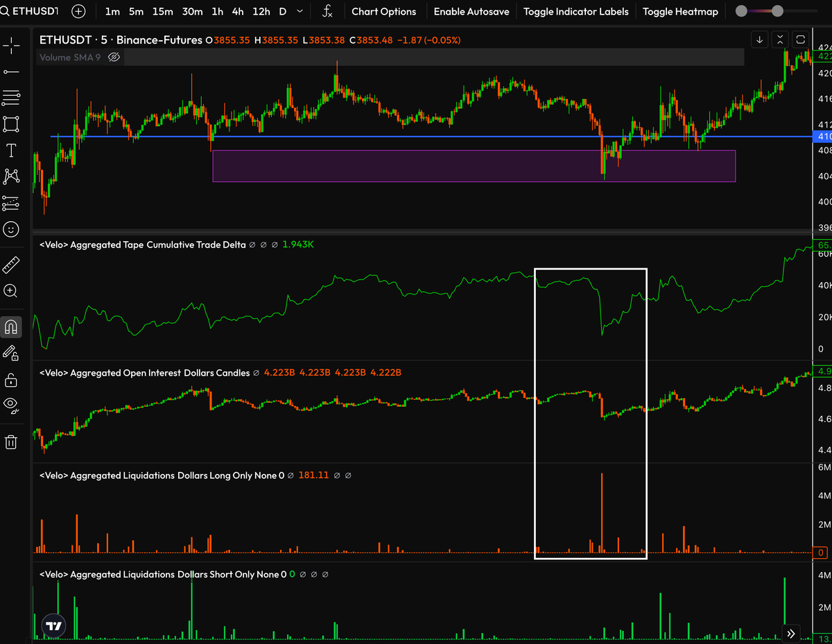Click the fullscreen frame icon
The image size is (832, 644).
pos(800,40)
